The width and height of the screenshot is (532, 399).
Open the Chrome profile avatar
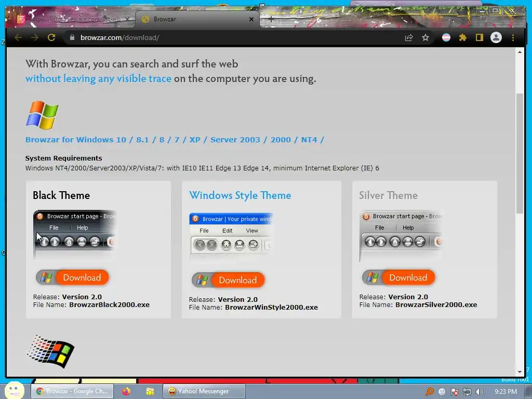496,37
